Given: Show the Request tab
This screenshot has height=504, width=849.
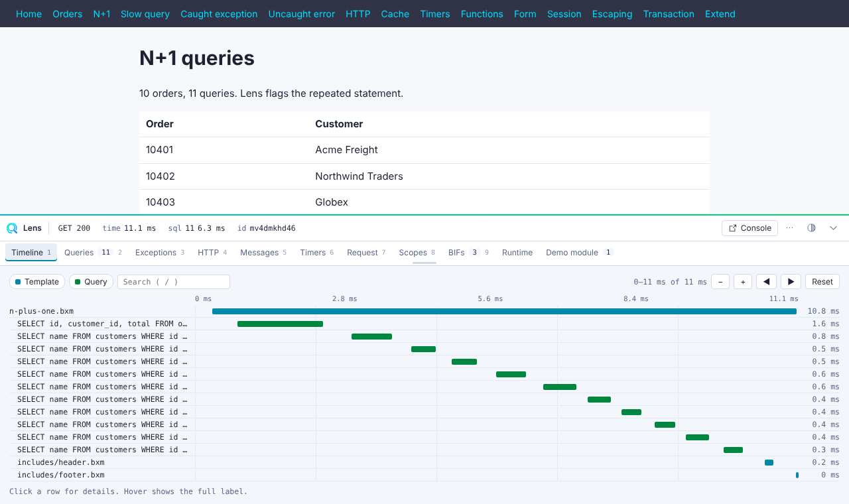Looking at the screenshot, I should click(366, 253).
